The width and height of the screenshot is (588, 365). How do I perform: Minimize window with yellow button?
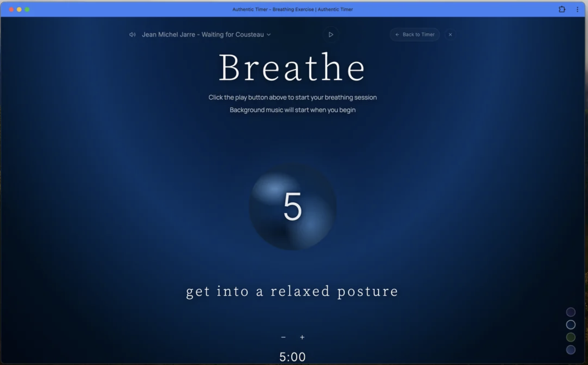[19, 10]
